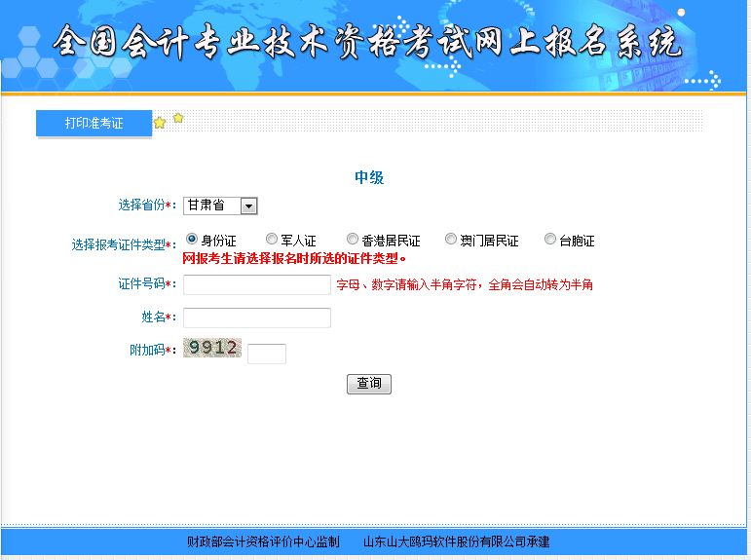Image resolution: width=751 pixels, height=560 pixels.
Task: Click the 全国会计专业技术资格考试网上报名系统 header title
Action: [368, 43]
